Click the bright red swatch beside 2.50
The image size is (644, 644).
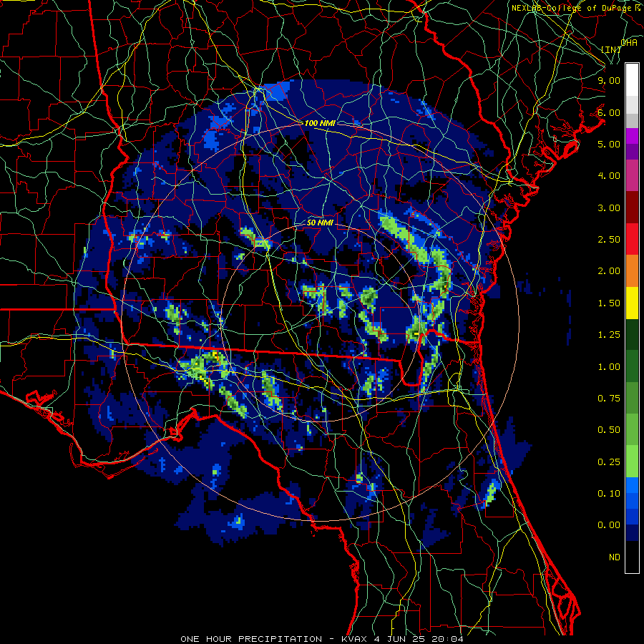point(632,240)
